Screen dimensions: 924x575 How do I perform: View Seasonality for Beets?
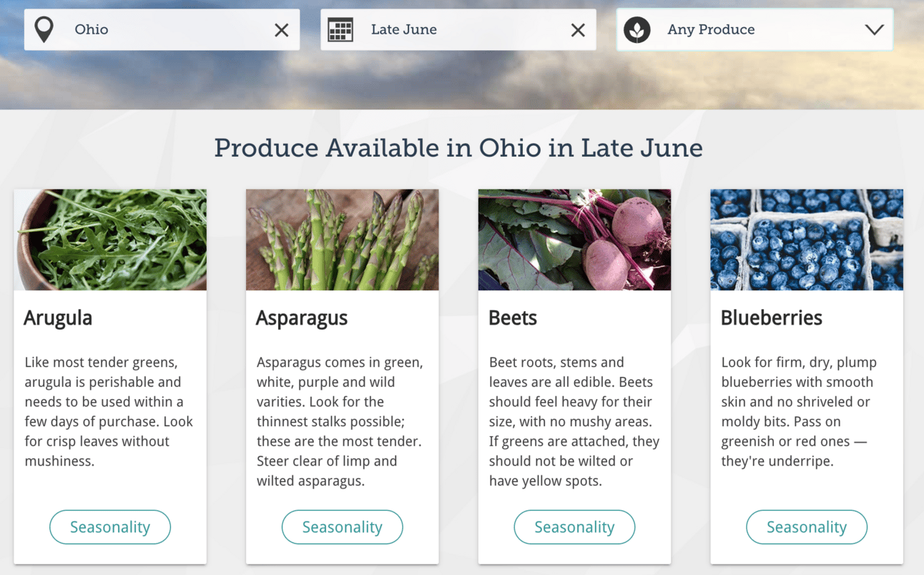[574, 527]
